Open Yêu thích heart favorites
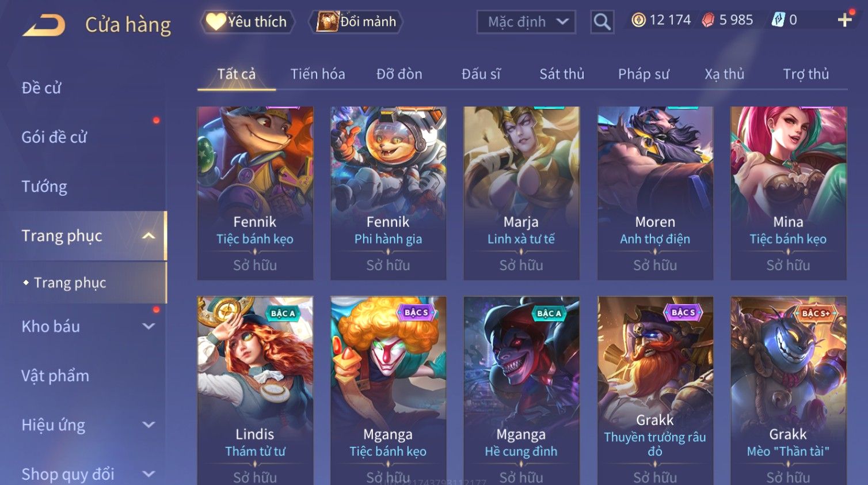Image resolution: width=868 pixels, height=485 pixels. tap(247, 22)
